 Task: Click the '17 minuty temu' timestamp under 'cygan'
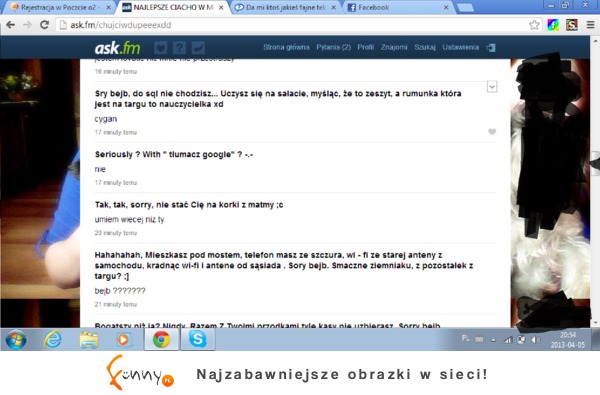[116, 132]
